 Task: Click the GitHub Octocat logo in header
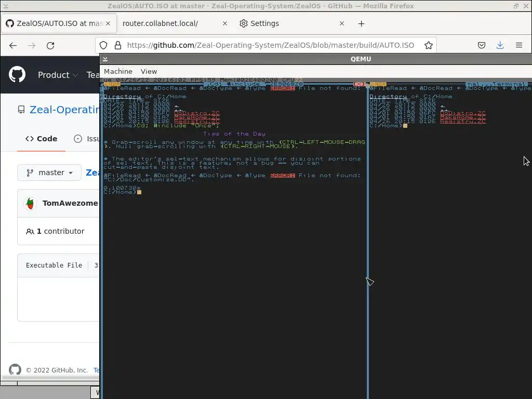tap(17, 75)
